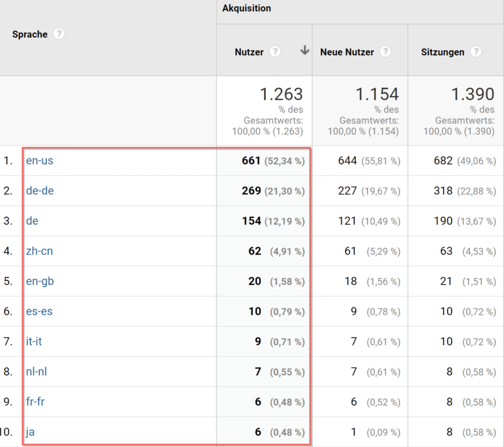This screenshot has width=504, height=447.
Task: Sort by the Sitzungen column header
Action: (443, 52)
